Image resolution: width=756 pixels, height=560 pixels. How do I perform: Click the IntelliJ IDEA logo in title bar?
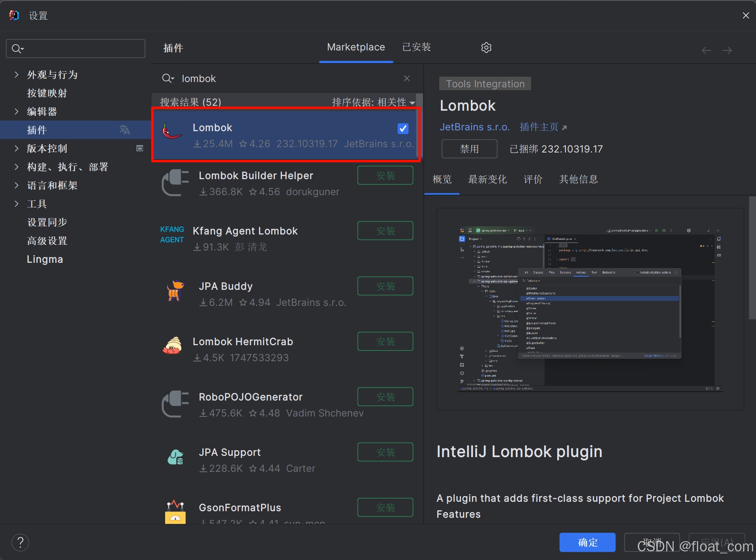point(14,15)
